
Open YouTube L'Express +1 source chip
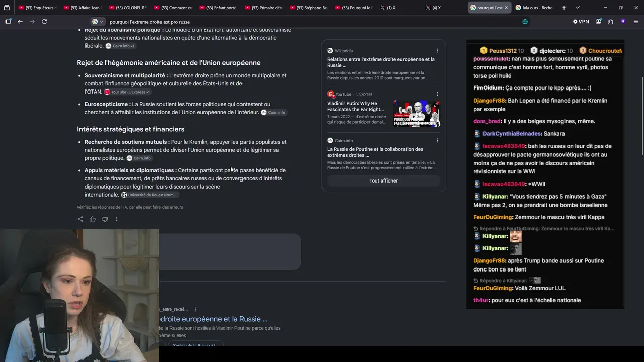(x=128, y=92)
